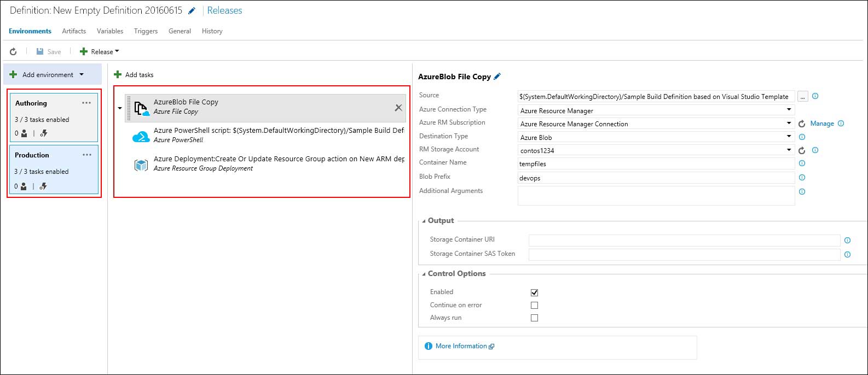Open the Production environment ellipsis menu
This screenshot has height=375, width=868.
[86, 155]
